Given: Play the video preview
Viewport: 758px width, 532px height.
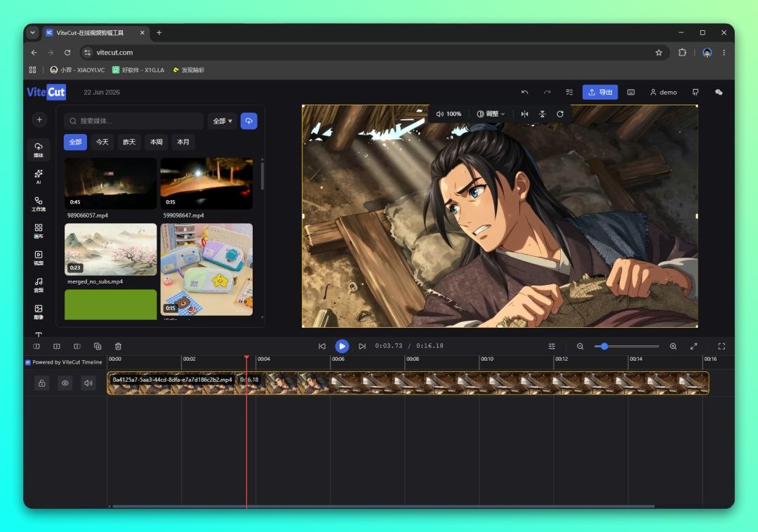Looking at the screenshot, I should (x=342, y=346).
